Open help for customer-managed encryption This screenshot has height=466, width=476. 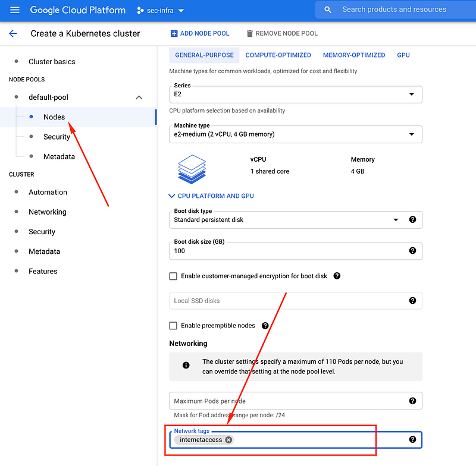337,276
